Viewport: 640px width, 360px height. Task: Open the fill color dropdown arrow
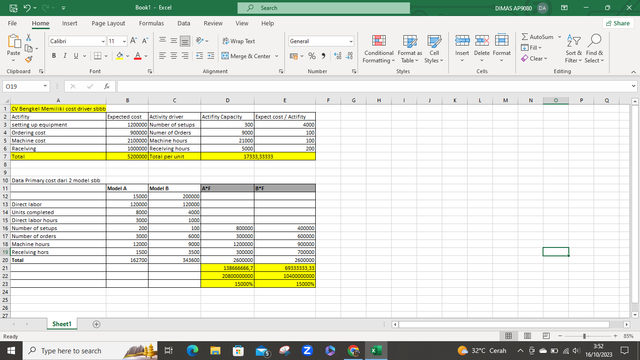pyautogui.click(x=127, y=56)
